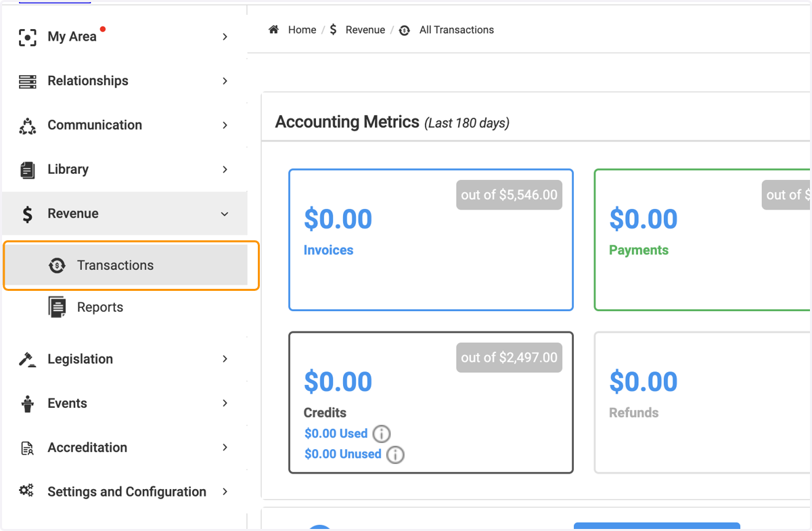The width and height of the screenshot is (812, 531).
Task: Click the My Area target icon
Action: coord(27,37)
